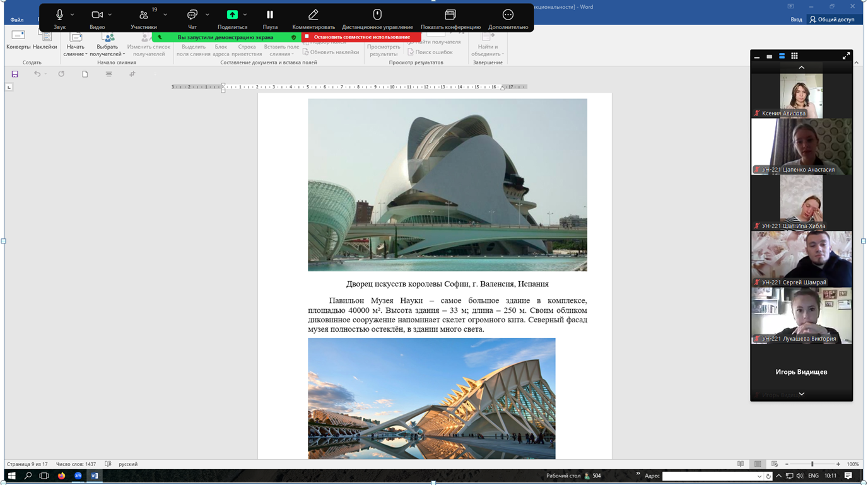Open the Zoom Чат chat icon
The width and height of the screenshot is (868, 485).
click(x=192, y=15)
